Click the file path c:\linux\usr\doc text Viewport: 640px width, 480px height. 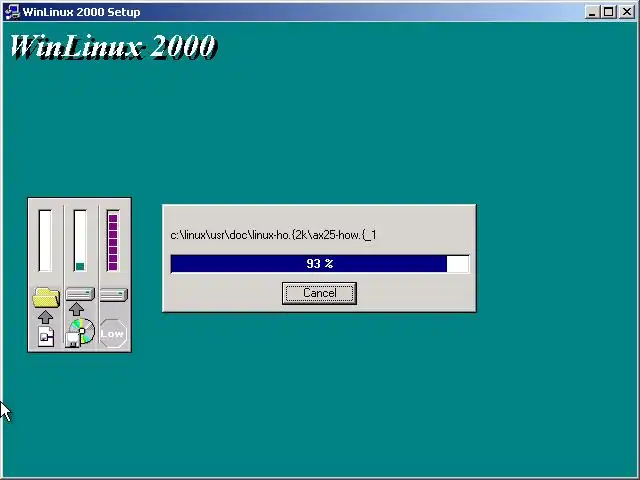pyautogui.click(x=273, y=235)
